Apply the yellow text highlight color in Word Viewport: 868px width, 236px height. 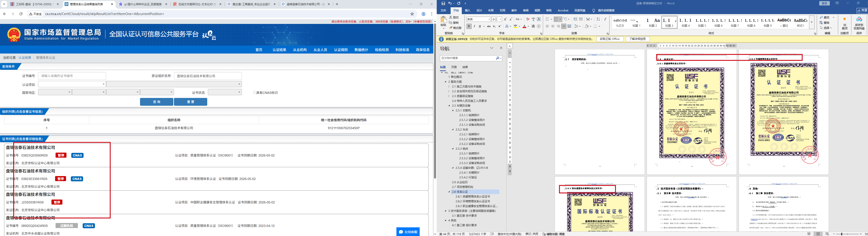(516, 26)
